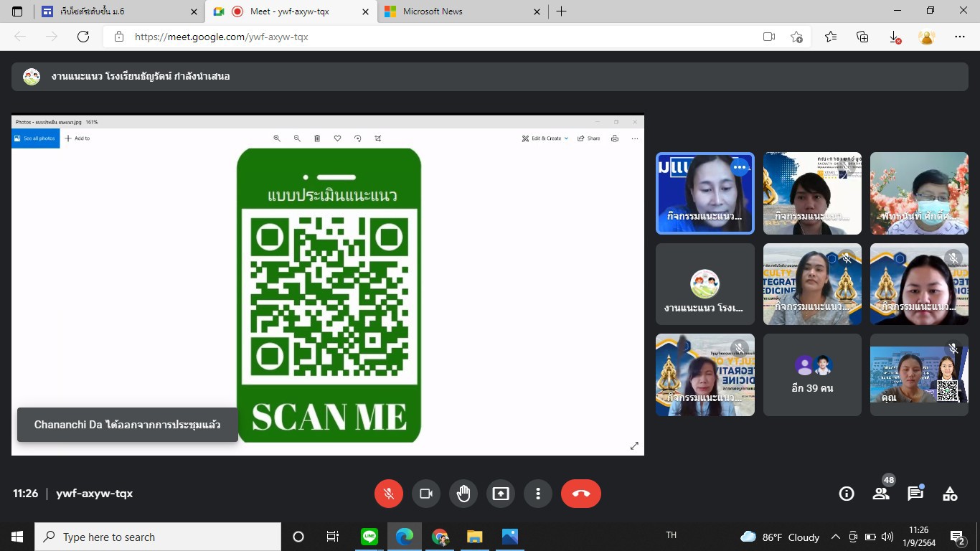Click Share in shared Photos window
The image size is (980, 551).
pos(589,138)
